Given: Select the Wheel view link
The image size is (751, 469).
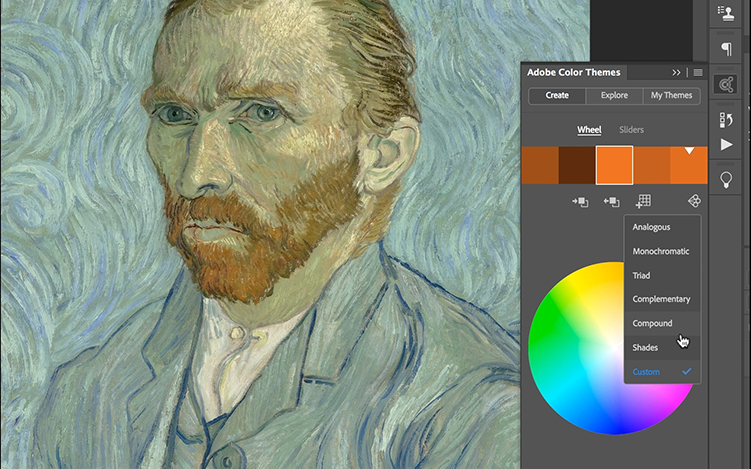Looking at the screenshot, I should point(589,130).
